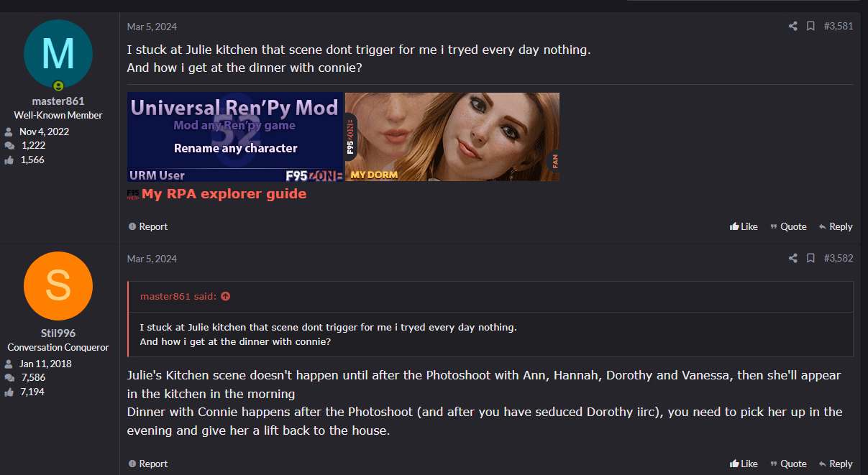Share post #3,582 via share icon
Image resolution: width=868 pixels, height=475 pixels.
(x=792, y=259)
